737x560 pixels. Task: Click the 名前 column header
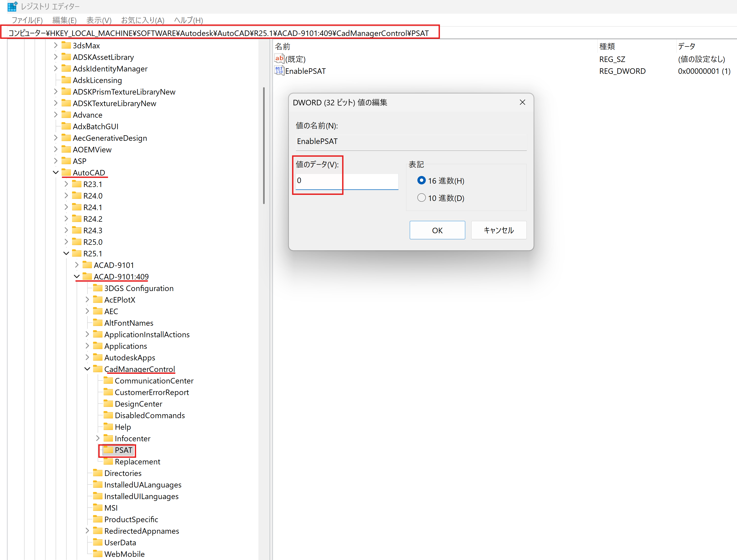coord(283,46)
